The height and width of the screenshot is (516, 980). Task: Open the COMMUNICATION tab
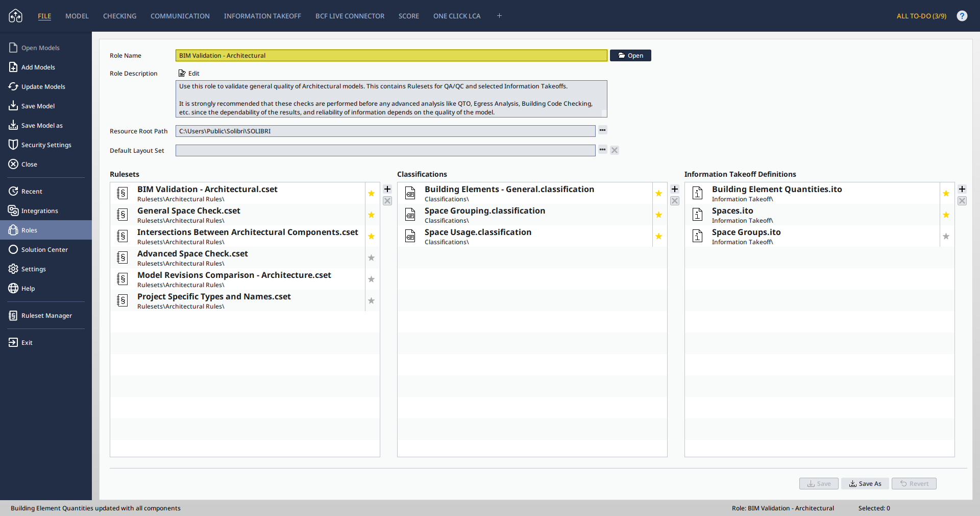(x=180, y=16)
